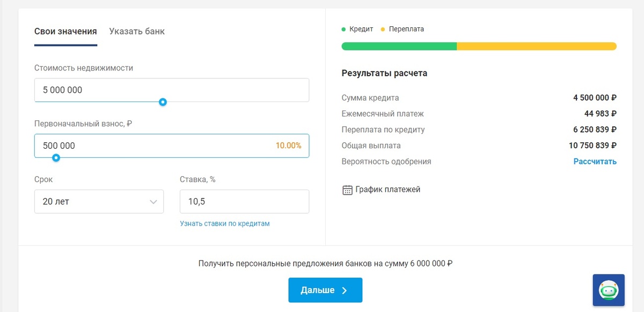Click the green Кредит legend dot

(x=343, y=29)
